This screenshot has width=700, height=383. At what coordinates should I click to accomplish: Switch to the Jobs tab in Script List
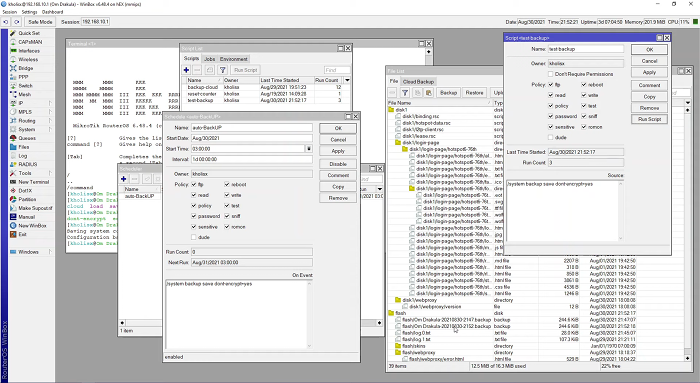(x=209, y=59)
